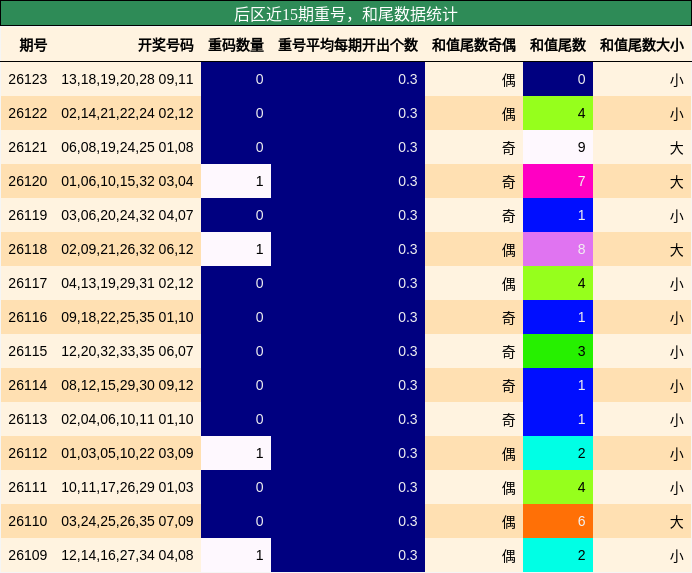Click lime tail cell 4 in row 26111

[558, 487]
